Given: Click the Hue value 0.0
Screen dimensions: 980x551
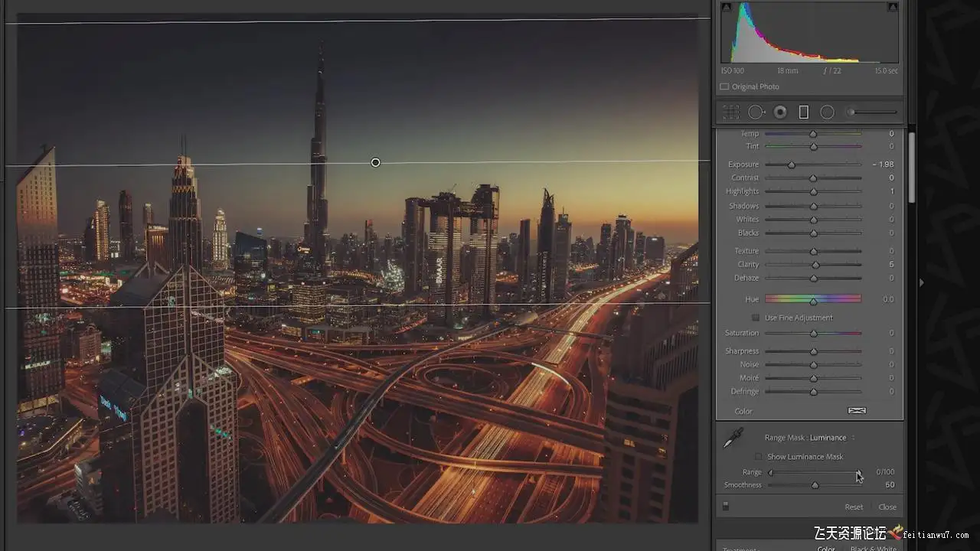Looking at the screenshot, I should click(888, 299).
